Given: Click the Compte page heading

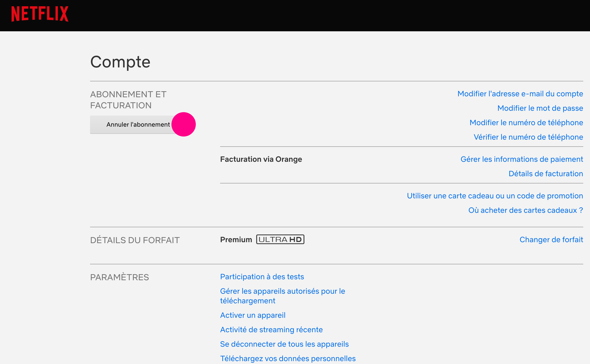Looking at the screenshot, I should (x=120, y=62).
